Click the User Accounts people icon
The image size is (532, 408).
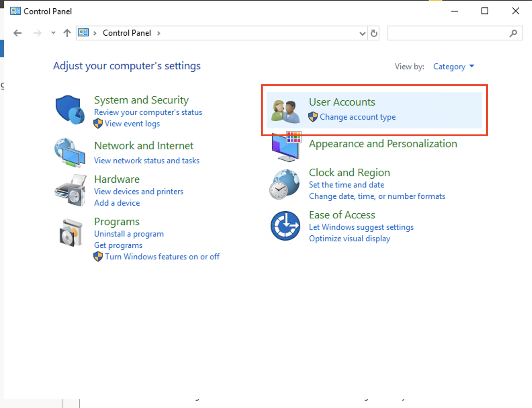(x=285, y=111)
